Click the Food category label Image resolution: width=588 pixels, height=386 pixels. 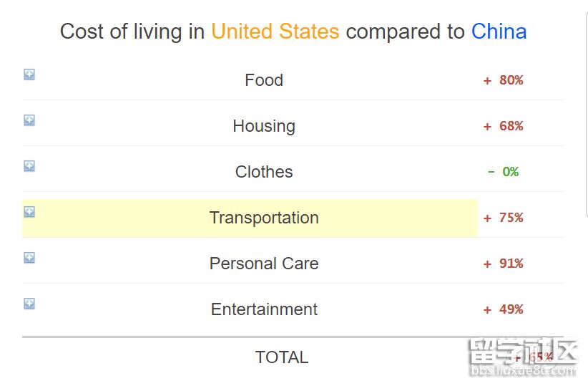click(264, 80)
